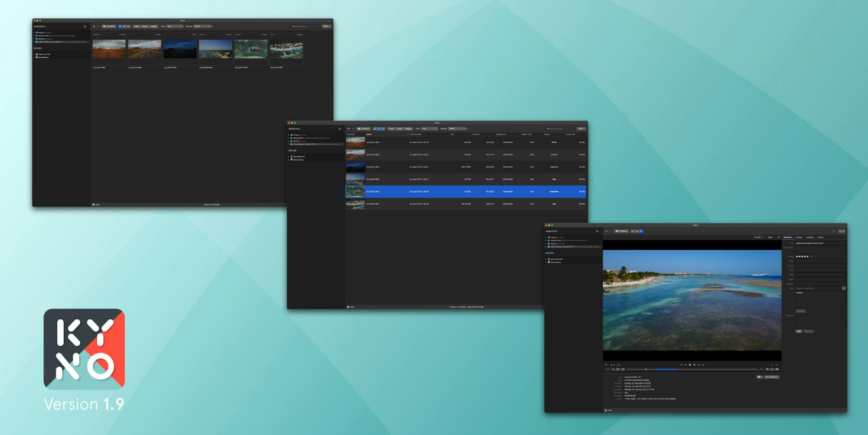868x435 pixels.
Task: Jump to clip end in the player window
Action: [x=703, y=365]
